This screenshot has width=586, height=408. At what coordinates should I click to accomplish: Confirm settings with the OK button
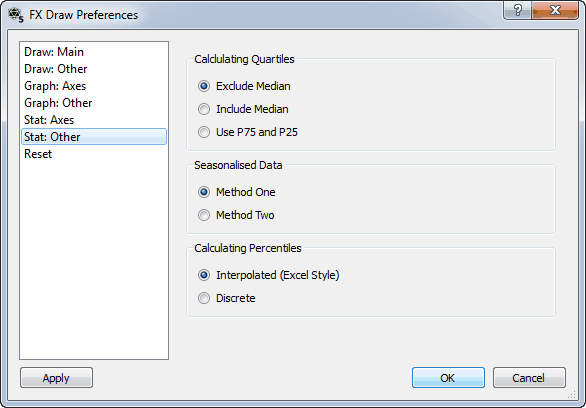tap(448, 378)
